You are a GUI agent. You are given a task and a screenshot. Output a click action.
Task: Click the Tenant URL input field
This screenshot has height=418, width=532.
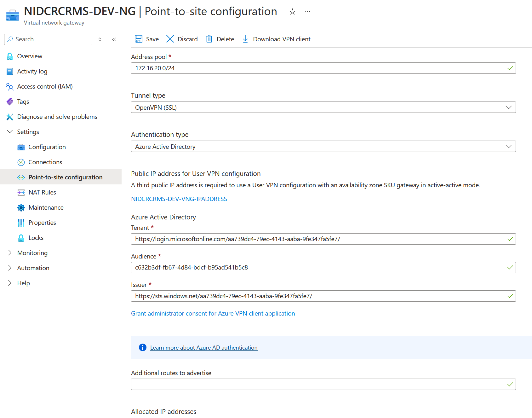click(x=323, y=239)
